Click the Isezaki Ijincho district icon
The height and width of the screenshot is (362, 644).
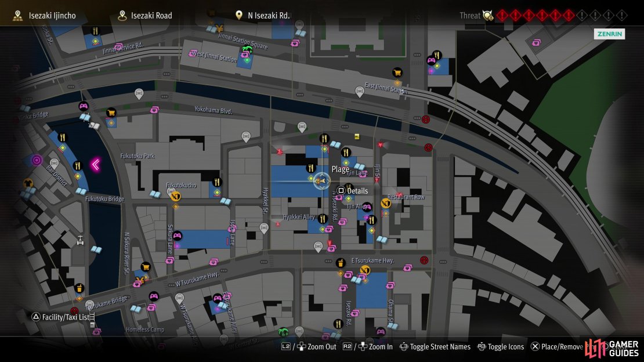[17, 16]
